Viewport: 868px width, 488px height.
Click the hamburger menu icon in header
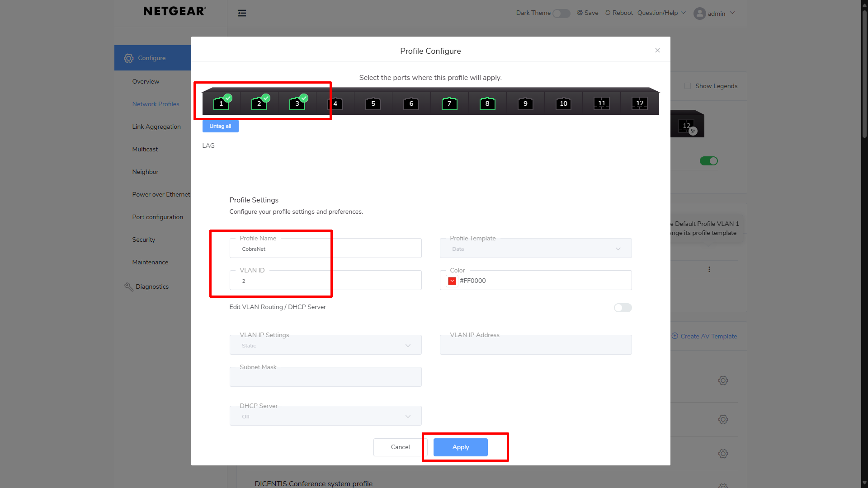[242, 13]
